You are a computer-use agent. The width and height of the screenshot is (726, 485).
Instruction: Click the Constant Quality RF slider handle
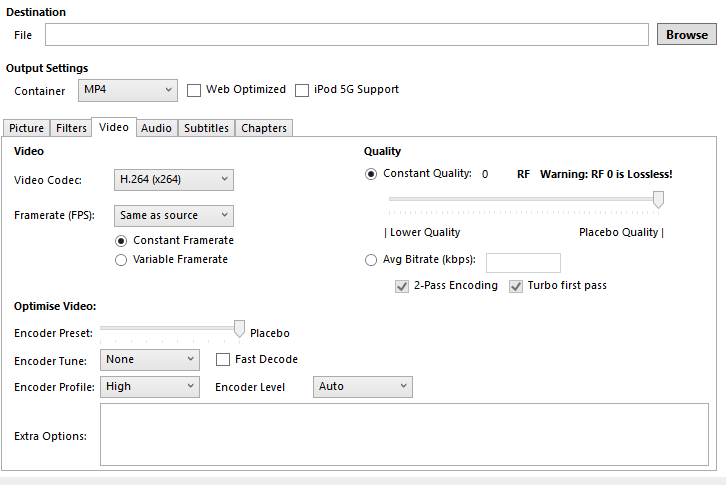coord(658,199)
